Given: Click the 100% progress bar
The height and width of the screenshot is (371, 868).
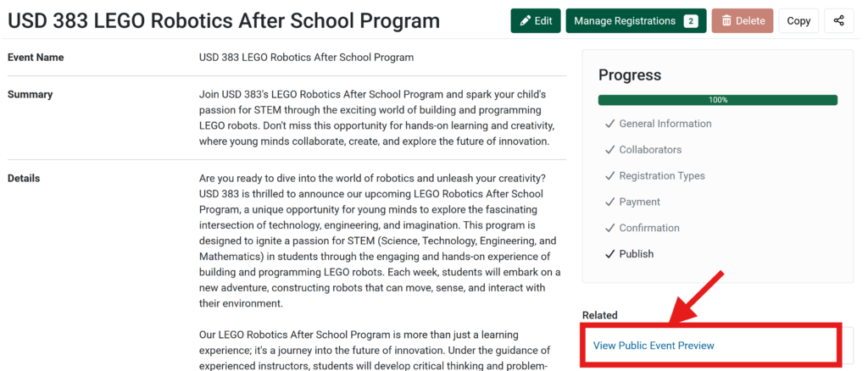Looking at the screenshot, I should pyautogui.click(x=717, y=100).
